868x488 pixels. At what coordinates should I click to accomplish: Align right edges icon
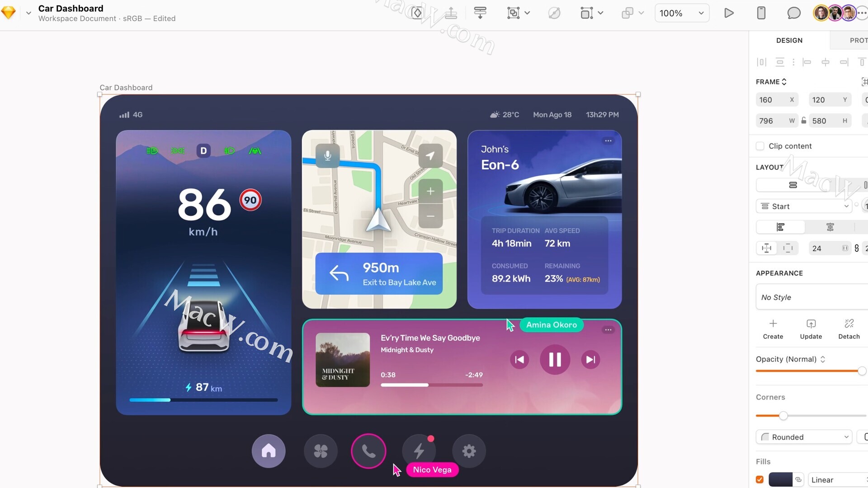pyautogui.click(x=844, y=62)
